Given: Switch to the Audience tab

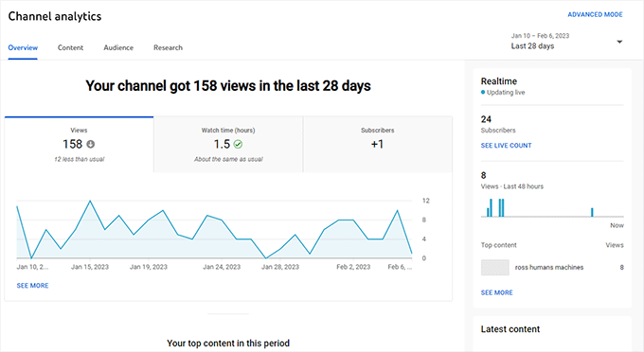Looking at the screenshot, I should click(118, 47).
